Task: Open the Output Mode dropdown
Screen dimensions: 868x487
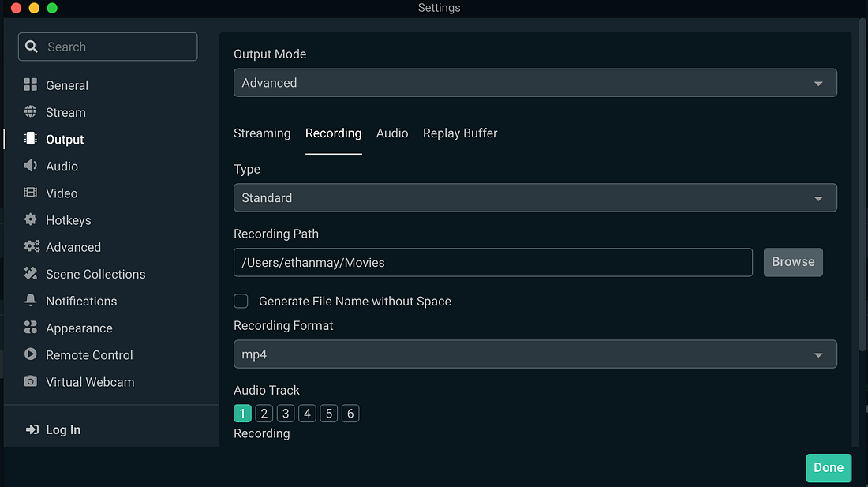Action: click(x=535, y=83)
